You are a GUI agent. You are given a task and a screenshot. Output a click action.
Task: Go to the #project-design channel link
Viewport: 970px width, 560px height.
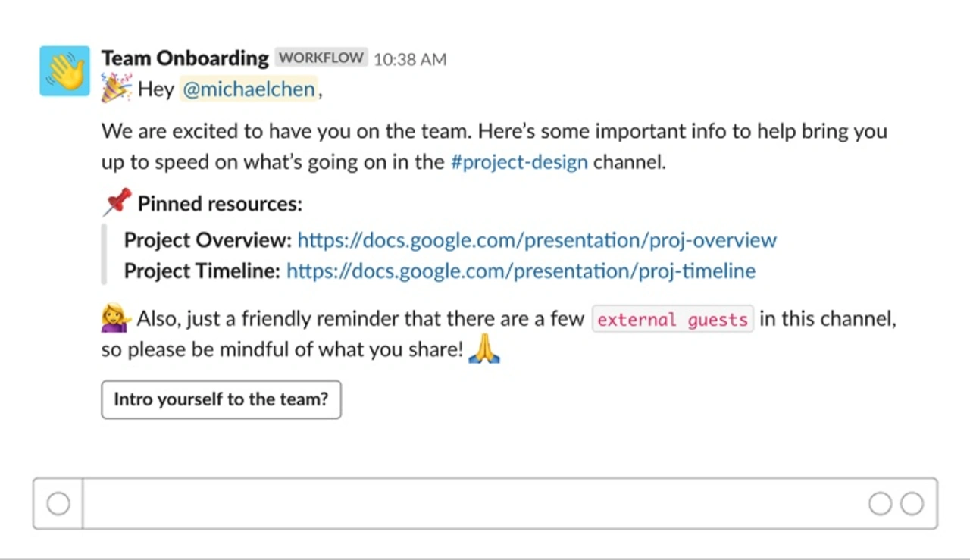(519, 162)
